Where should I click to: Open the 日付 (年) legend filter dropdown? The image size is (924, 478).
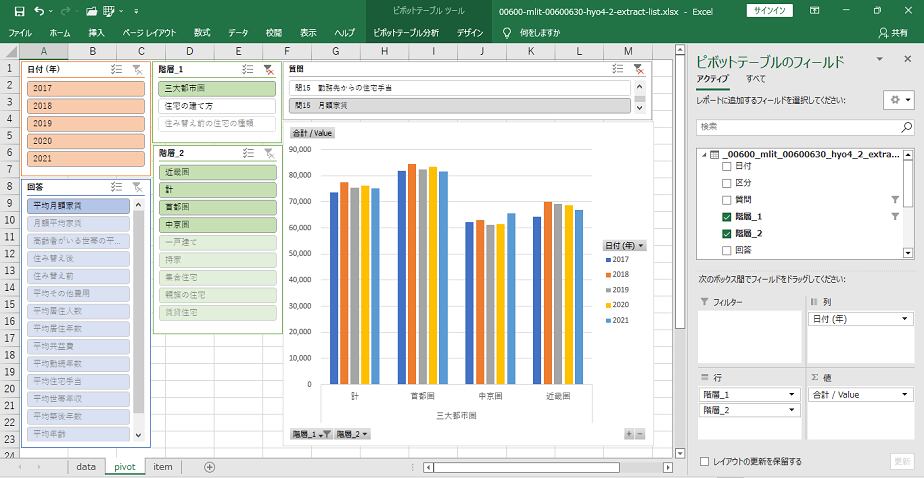click(624, 245)
